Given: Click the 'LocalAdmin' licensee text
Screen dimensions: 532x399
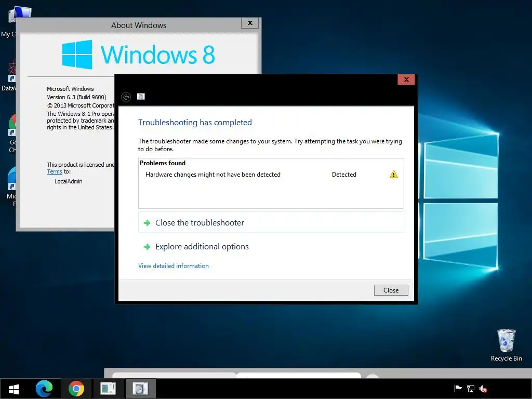Looking at the screenshot, I should tap(68, 181).
